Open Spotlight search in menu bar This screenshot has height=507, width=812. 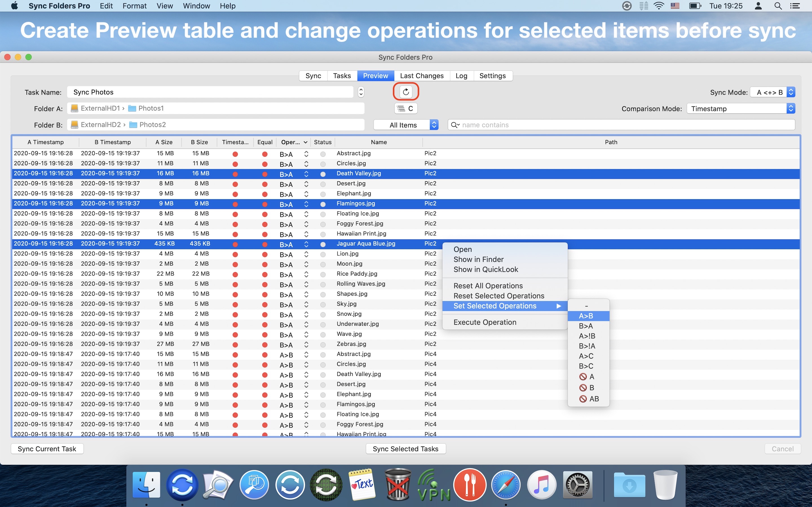[778, 6]
